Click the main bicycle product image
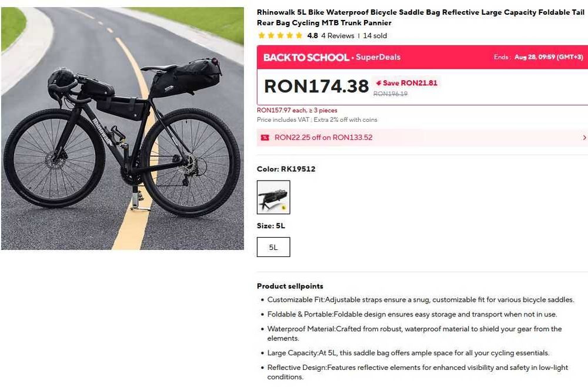The height and width of the screenshot is (387, 588). click(122, 128)
